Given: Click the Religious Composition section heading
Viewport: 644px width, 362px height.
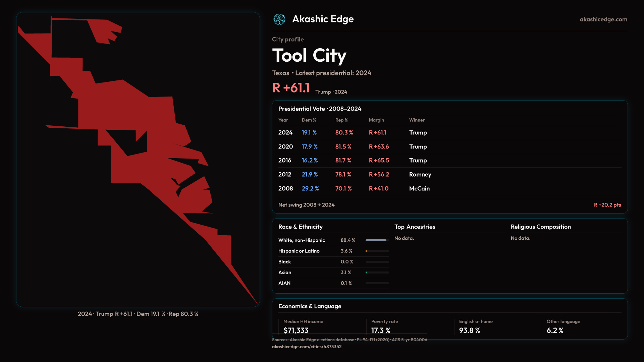Looking at the screenshot, I should [540, 227].
